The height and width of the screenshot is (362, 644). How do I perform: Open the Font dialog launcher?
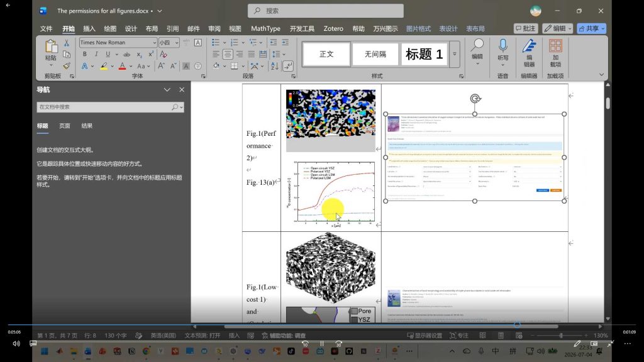[203, 76]
